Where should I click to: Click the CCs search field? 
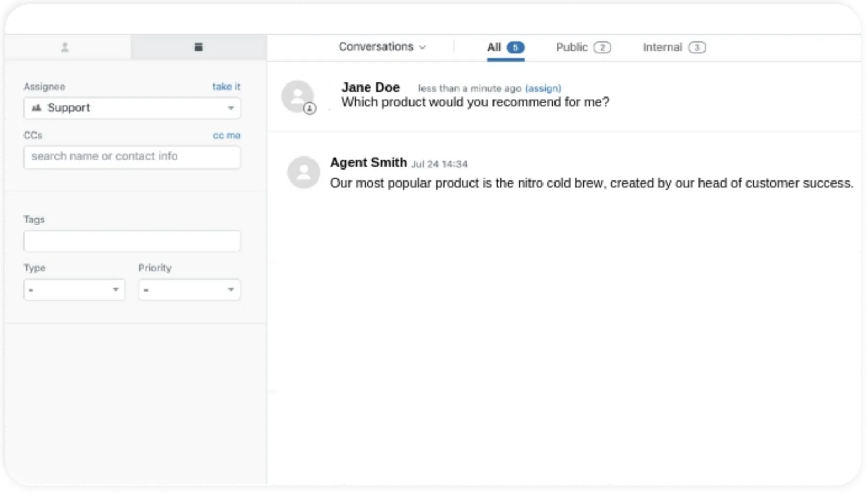tap(131, 157)
